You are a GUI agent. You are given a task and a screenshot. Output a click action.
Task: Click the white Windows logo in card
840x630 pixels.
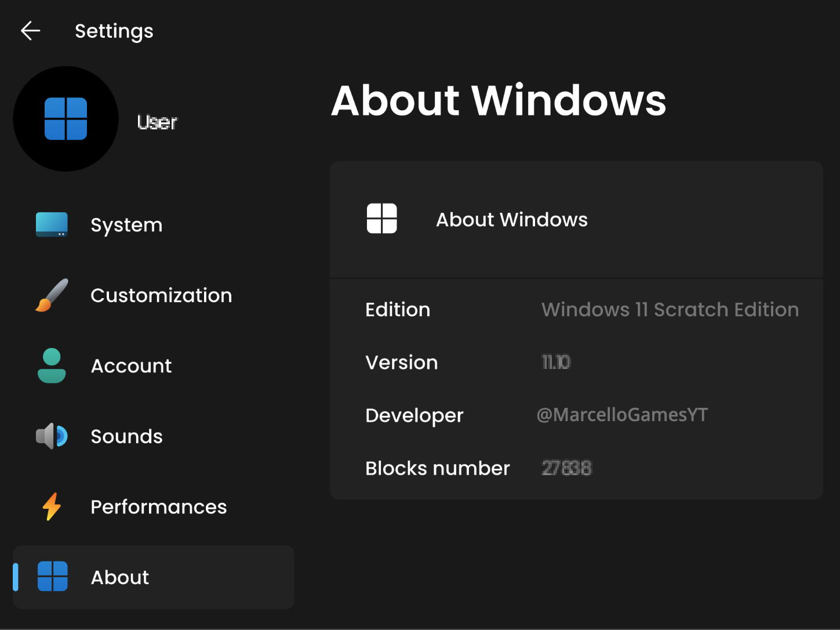click(x=382, y=219)
